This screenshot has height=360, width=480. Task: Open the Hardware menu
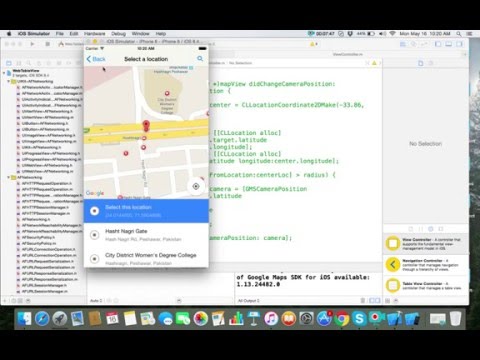94,34
